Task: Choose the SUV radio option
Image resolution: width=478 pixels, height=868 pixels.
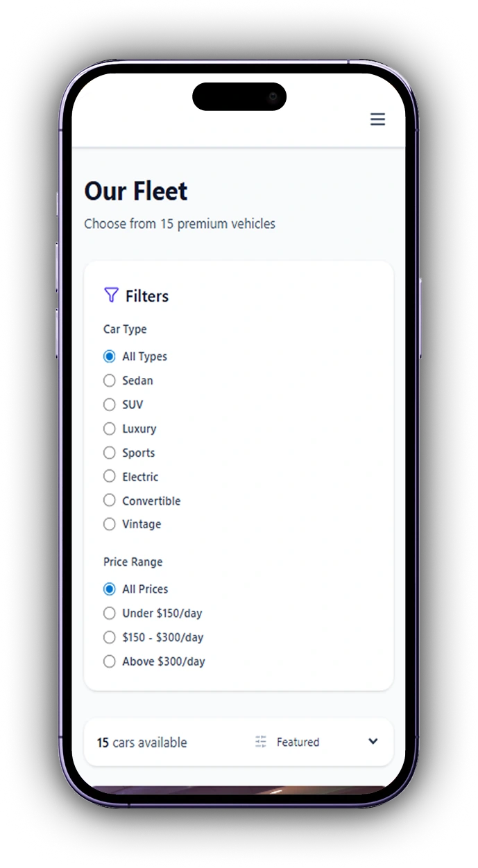Action: click(x=109, y=404)
